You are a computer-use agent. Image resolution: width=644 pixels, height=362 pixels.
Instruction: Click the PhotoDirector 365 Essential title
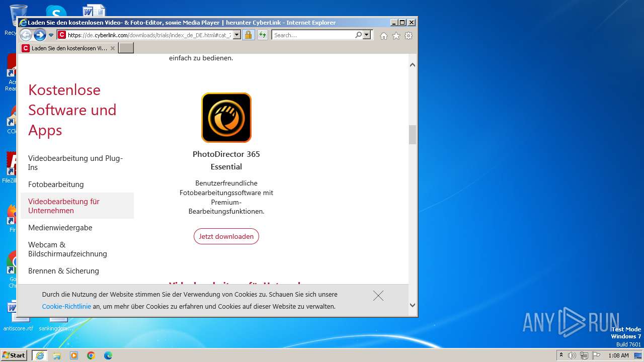tap(226, 160)
